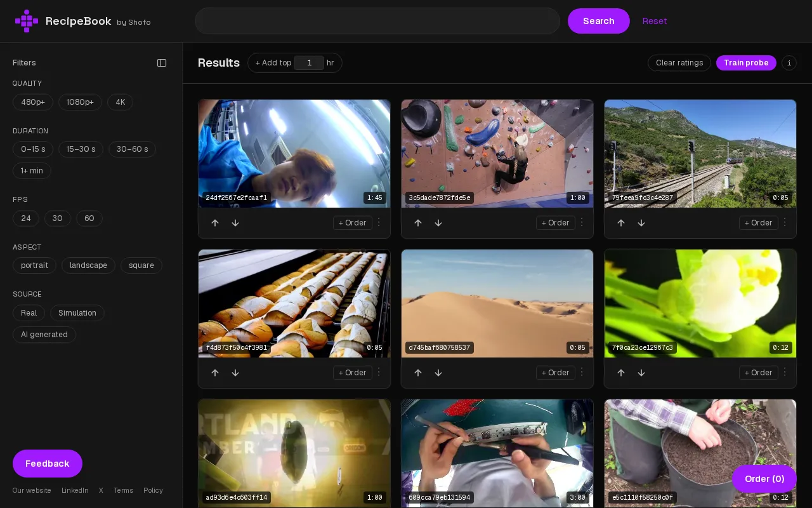Open more options for video 79feea9fc3c4e287
Screen dimensions: 812x508
point(785,222)
